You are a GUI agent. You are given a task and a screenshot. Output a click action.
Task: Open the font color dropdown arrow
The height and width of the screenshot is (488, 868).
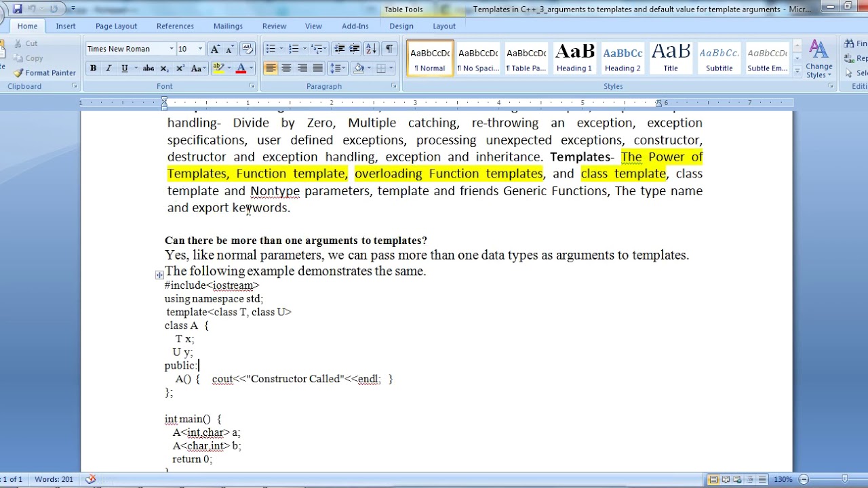pyautogui.click(x=251, y=68)
